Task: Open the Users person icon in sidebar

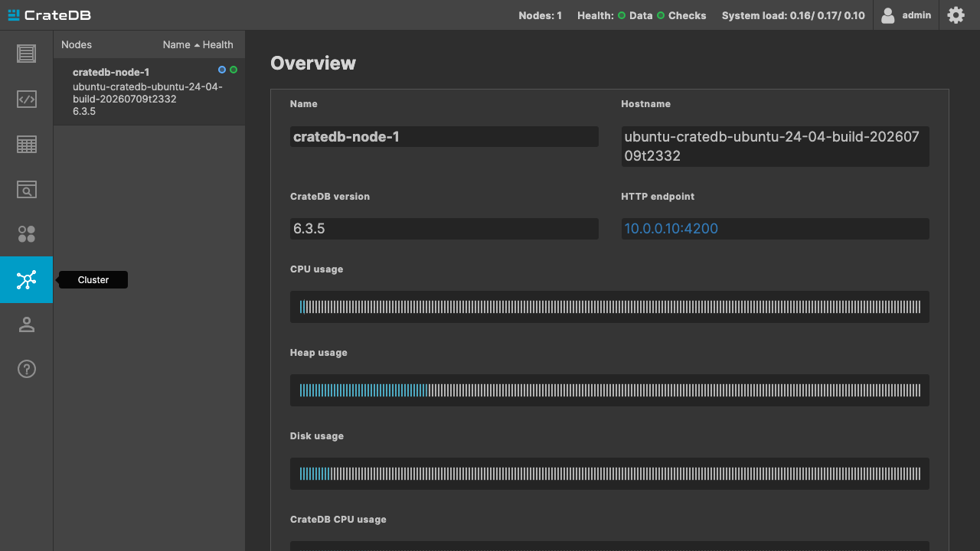Action: 26,324
